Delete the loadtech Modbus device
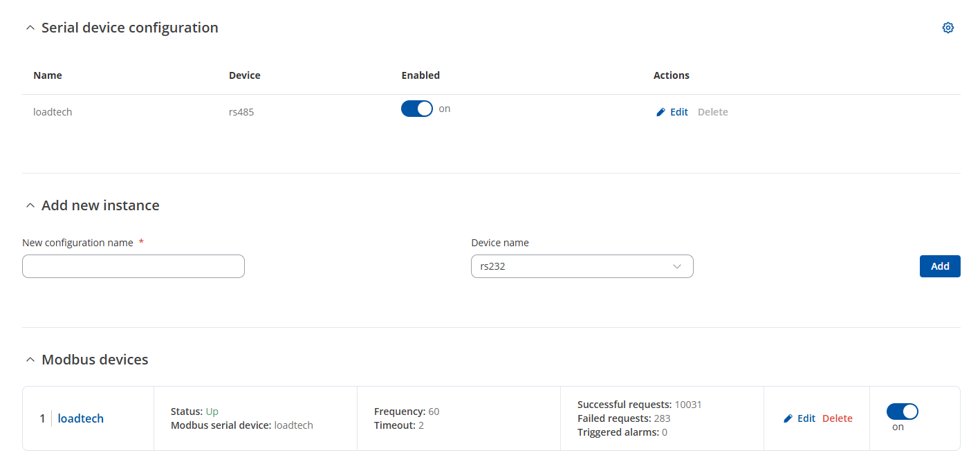This screenshot has width=980, height=462. [838, 418]
